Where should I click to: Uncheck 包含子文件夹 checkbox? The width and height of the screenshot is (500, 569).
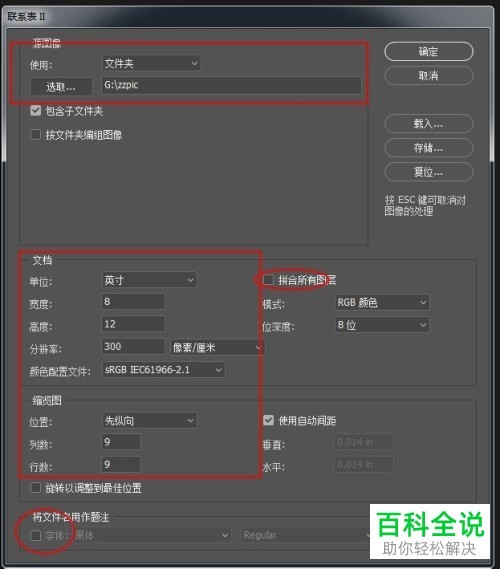coord(36,110)
